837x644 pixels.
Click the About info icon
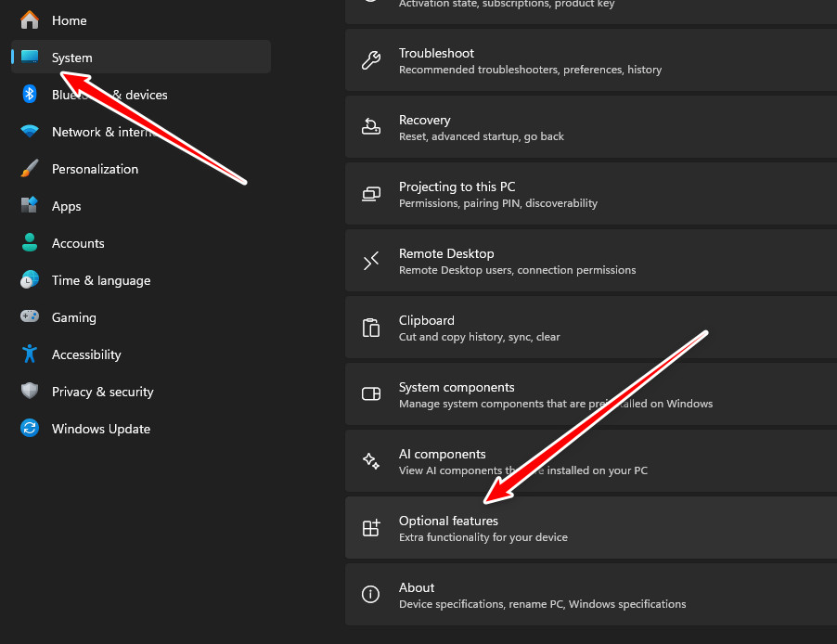[x=371, y=595]
